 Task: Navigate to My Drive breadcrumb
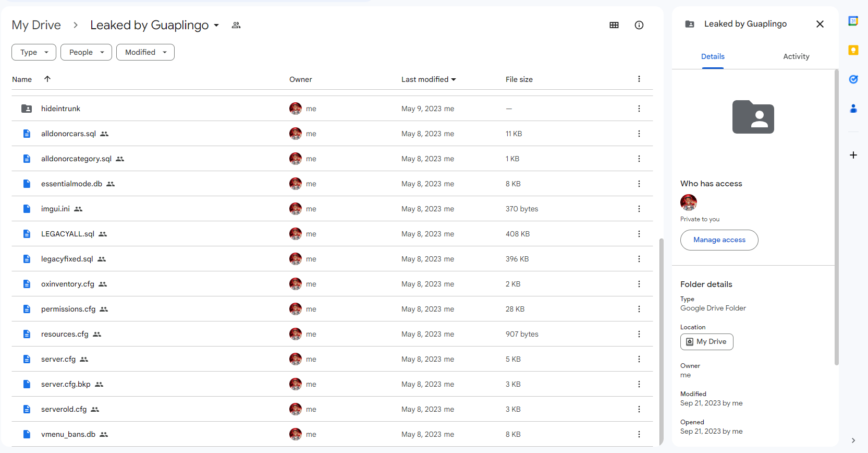coord(36,25)
